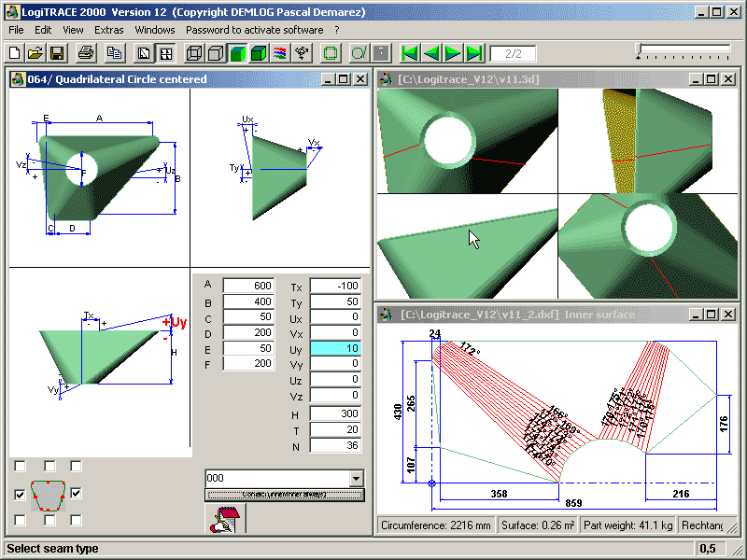Jump to the last page green arrow

(x=474, y=53)
